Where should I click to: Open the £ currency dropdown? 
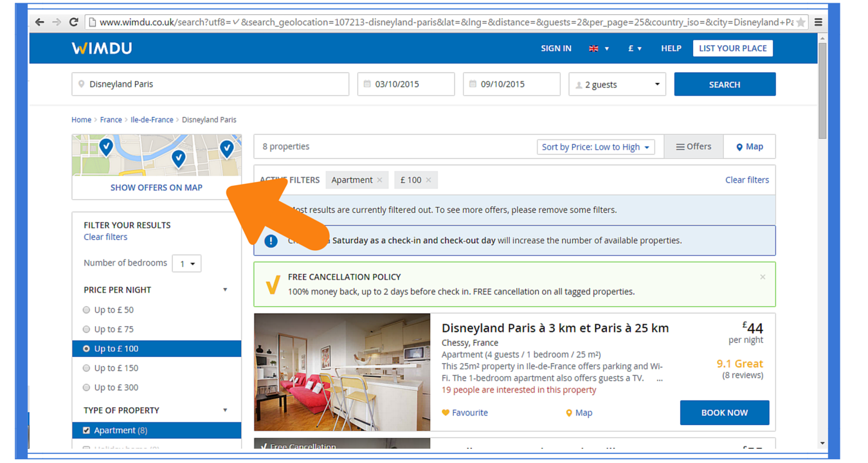point(635,48)
